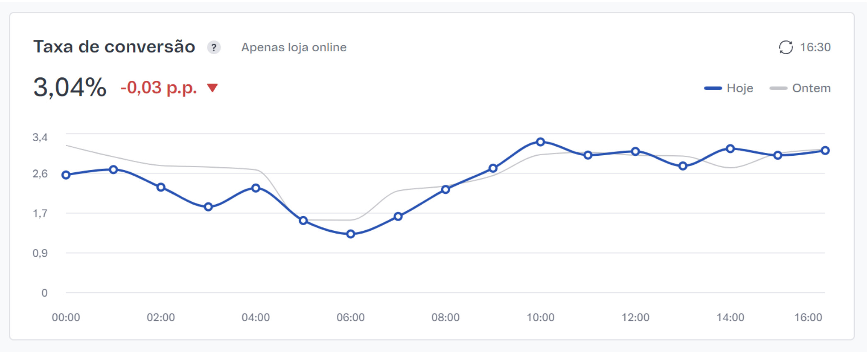Click the -0,03 p.p. change indicator
The image size is (868, 352).
[x=159, y=88]
